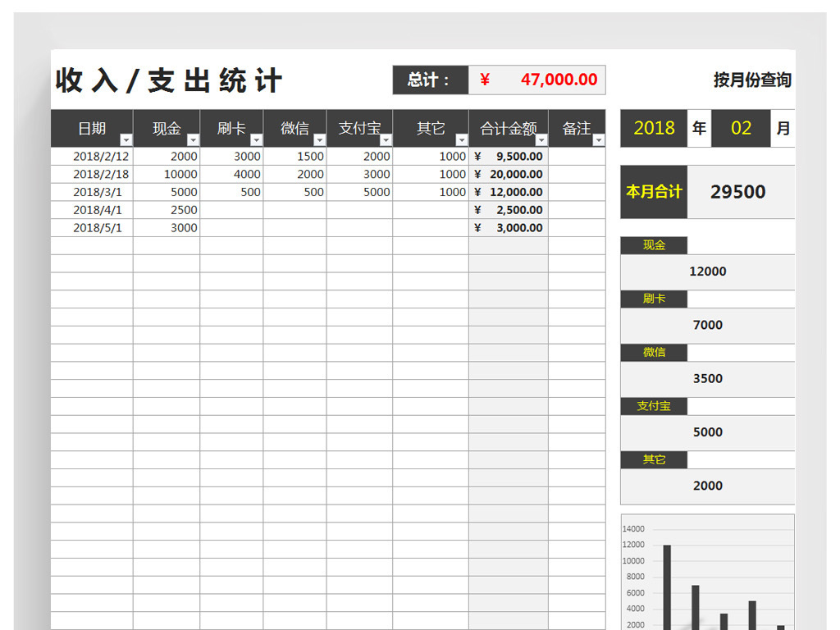Open the 日期 column filter dropdown
The height and width of the screenshot is (630, 840).
click(x=126, y=140)
